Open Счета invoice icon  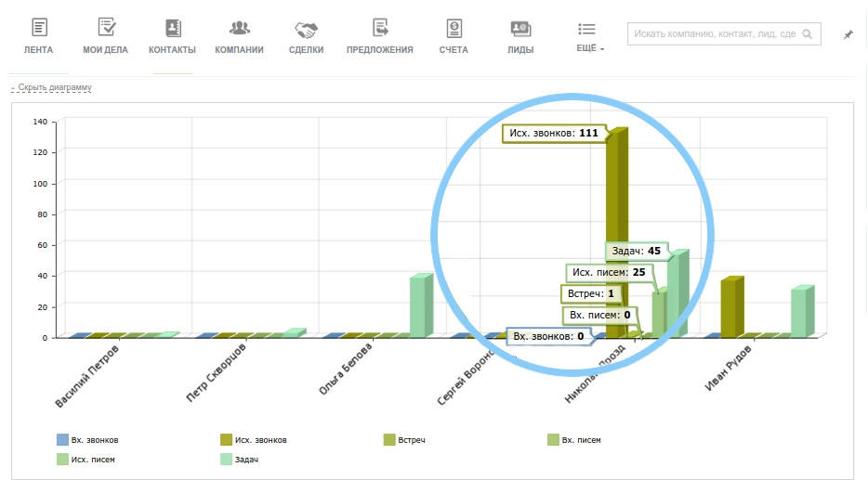point(454,28)
